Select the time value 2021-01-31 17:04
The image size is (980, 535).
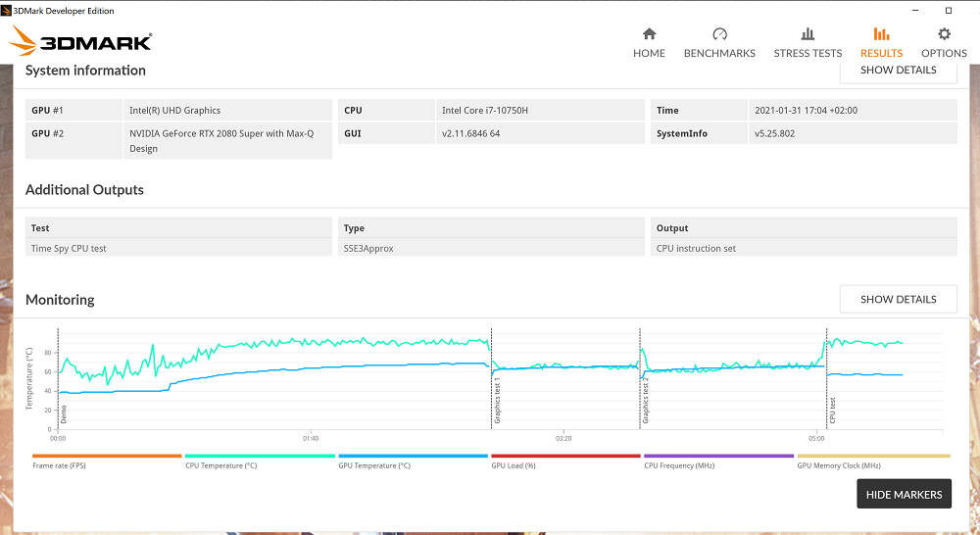click(x=806, y=110)
